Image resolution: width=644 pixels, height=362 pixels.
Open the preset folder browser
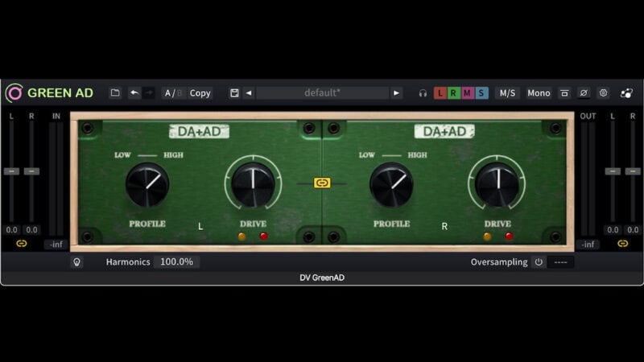point(115,93)
